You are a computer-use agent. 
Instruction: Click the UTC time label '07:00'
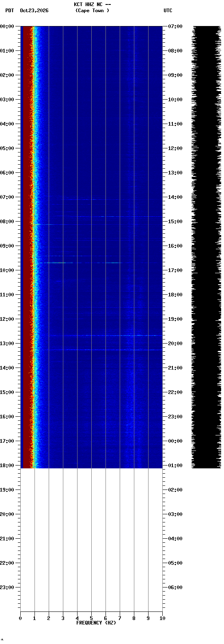[x=175, y=26]
